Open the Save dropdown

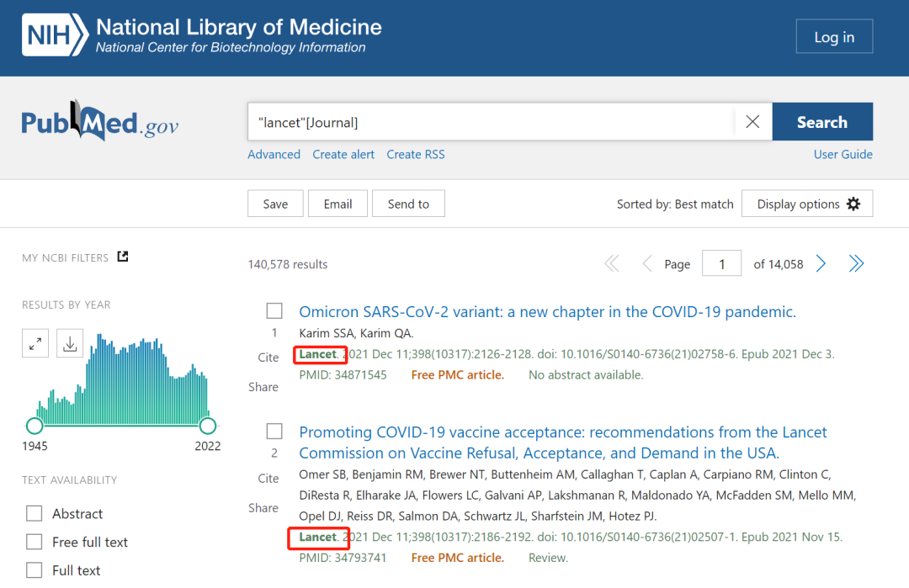tap(275, 203)
